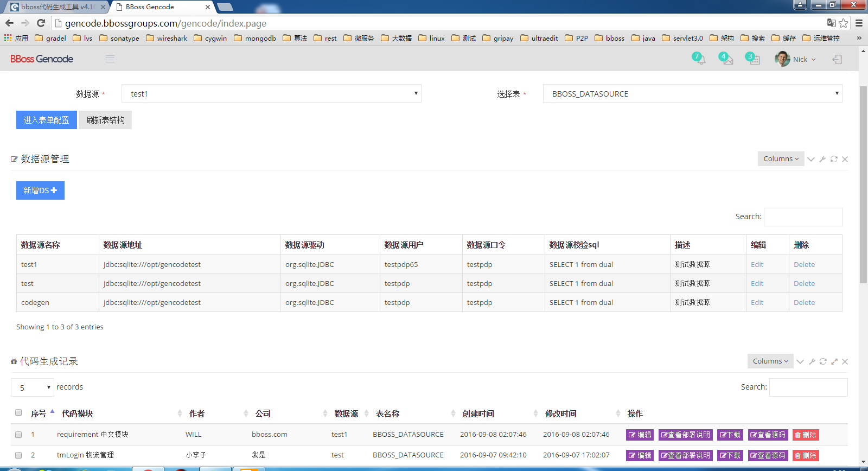This screenshot has width=868, height=471.
Task: Open the 数据源 dropdown showing test1
Action: coord(271,93)
